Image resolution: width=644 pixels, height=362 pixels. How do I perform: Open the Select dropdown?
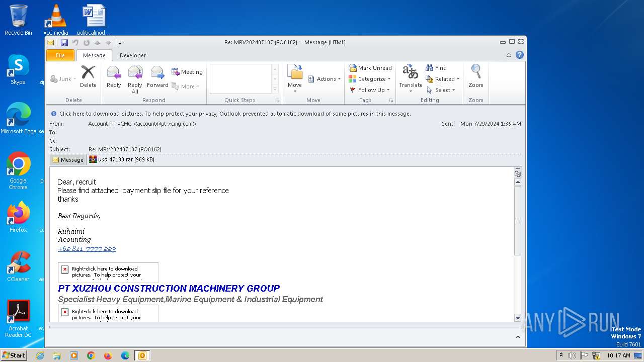click(441, 90)
